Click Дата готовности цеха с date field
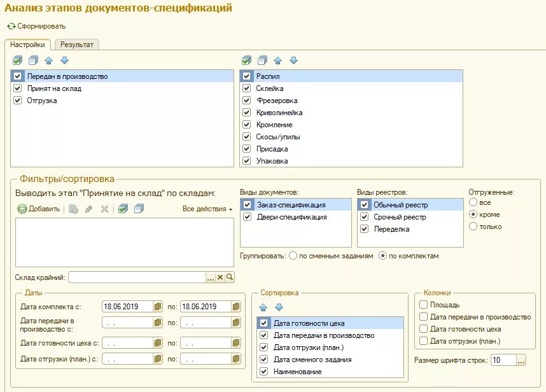The width and height of the screenshot is (546, 392). 127,342
